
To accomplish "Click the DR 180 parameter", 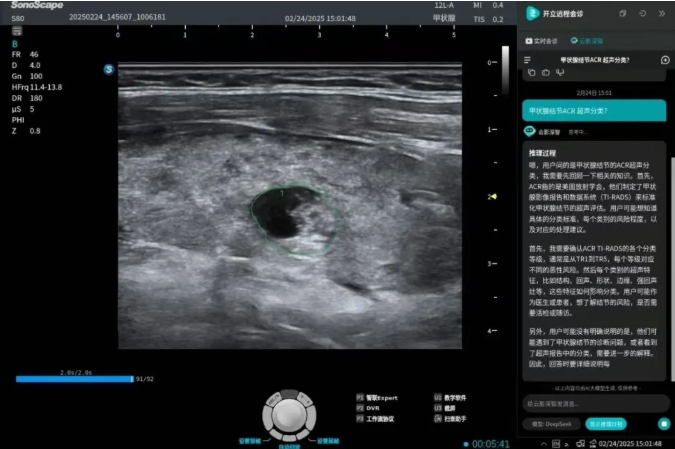I will tap(27, 98).
